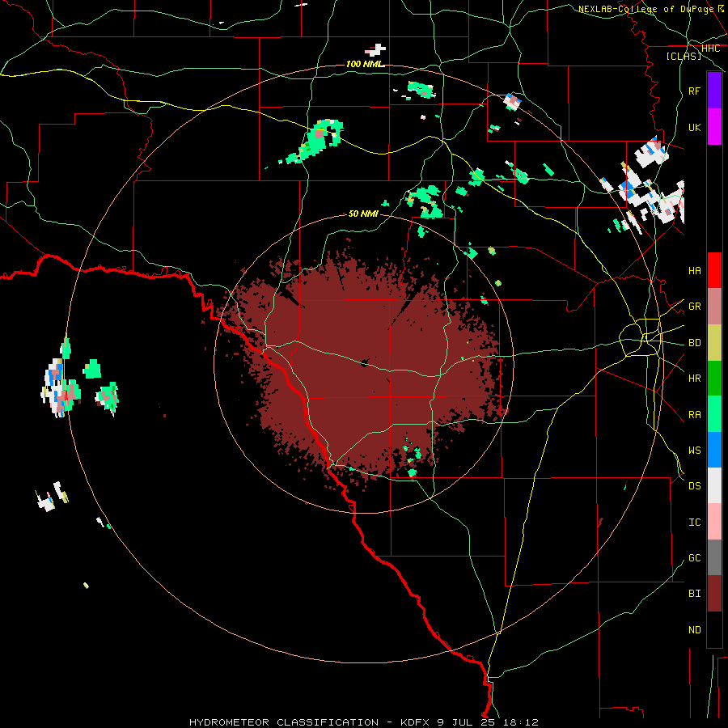Click the 18:12 timestamp in footer

pyautogui.click(x=523, y=722)
